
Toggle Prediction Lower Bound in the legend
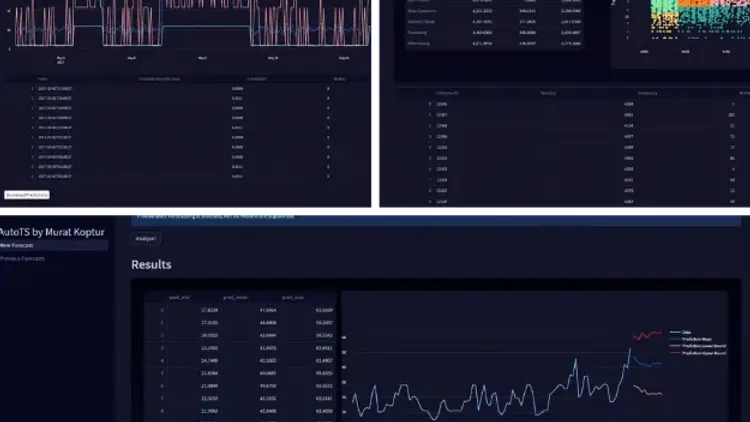pos(698,345)
